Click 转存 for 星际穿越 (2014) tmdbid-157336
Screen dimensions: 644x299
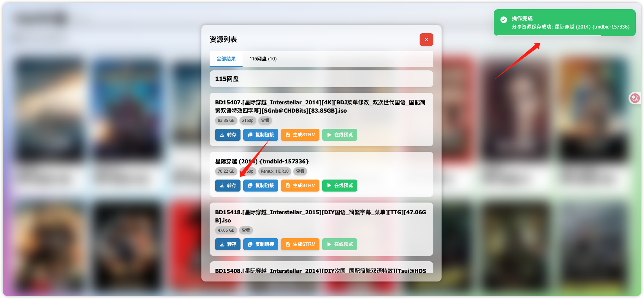tap(228, 186)
